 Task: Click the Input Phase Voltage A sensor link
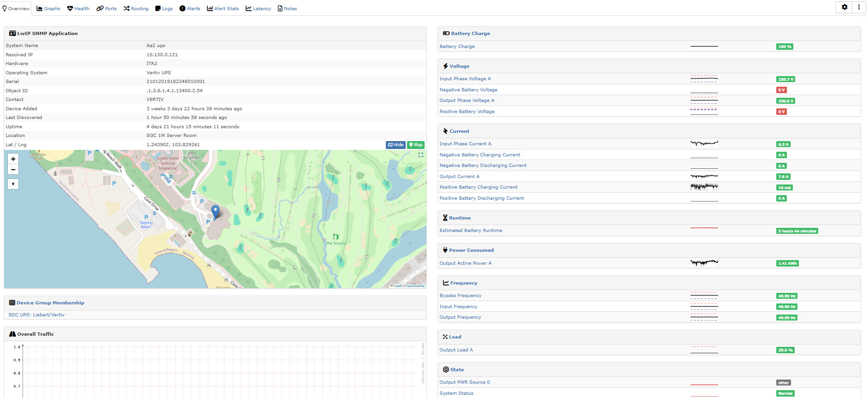point(465,79)
